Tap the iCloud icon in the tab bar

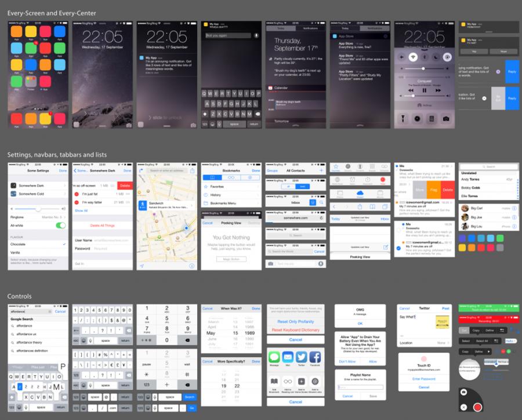coord(360,194)
